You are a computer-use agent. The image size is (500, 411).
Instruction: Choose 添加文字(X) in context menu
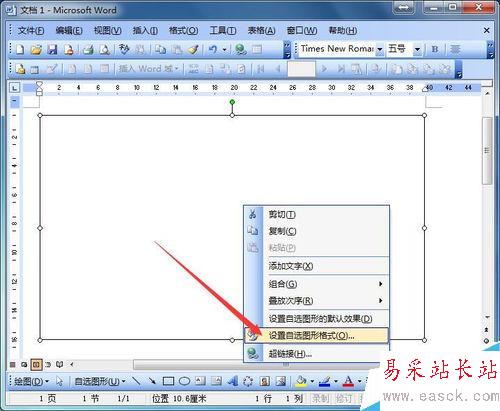[317, 266]
